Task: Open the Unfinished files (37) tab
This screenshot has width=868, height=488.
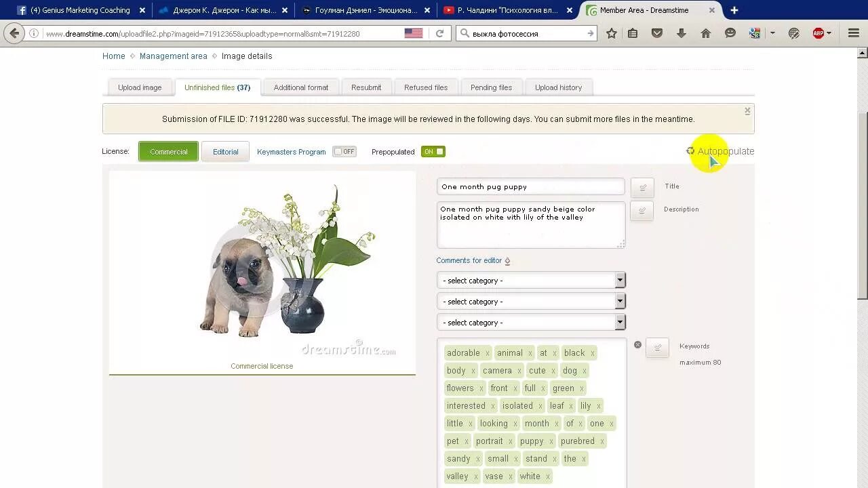Action: pos(217,87)
